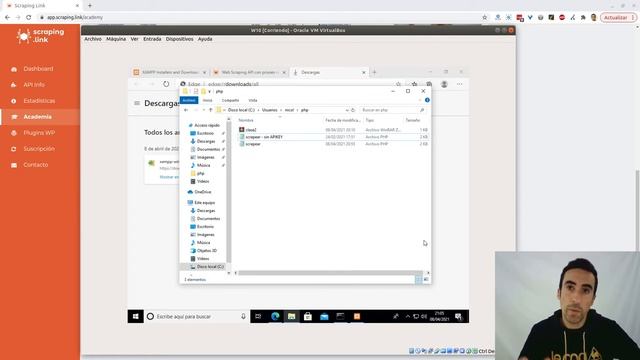The height and width of the screenshot is (360, 640).
Task: Click the Explorer horizontal scrollbar
Action: [330, 273]
